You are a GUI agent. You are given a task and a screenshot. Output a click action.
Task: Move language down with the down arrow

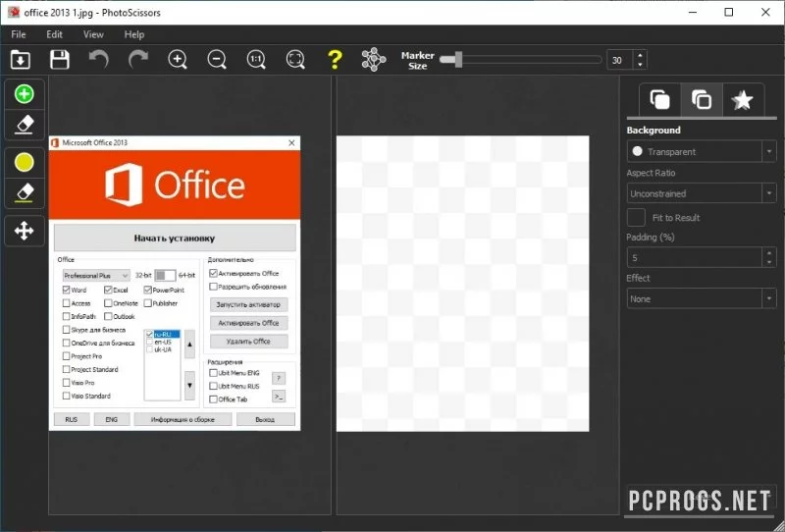189,385
